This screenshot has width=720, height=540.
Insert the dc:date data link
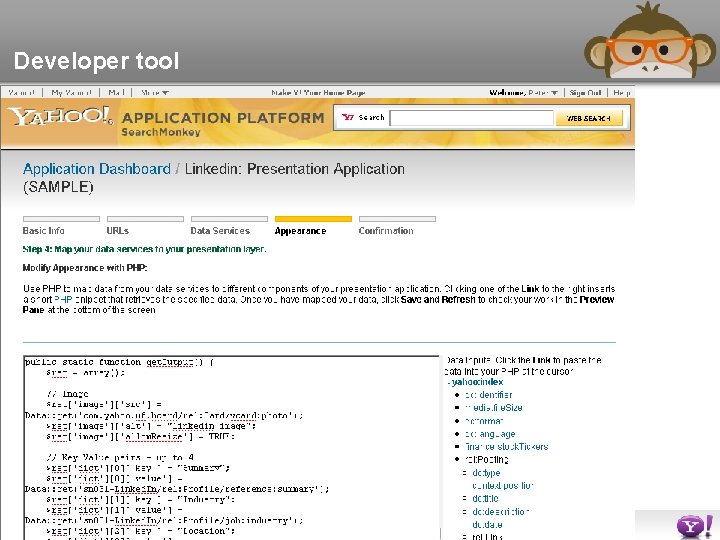[487, 524]
